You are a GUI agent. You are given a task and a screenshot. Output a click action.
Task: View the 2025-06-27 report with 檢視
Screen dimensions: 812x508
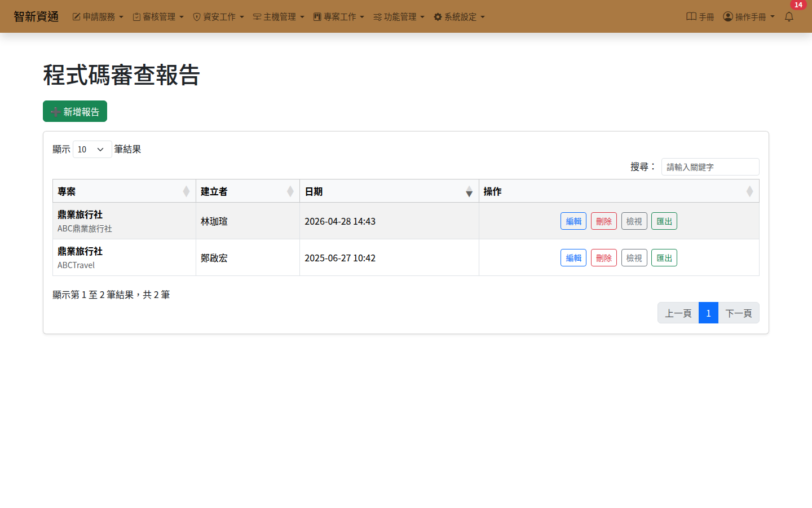634,258
